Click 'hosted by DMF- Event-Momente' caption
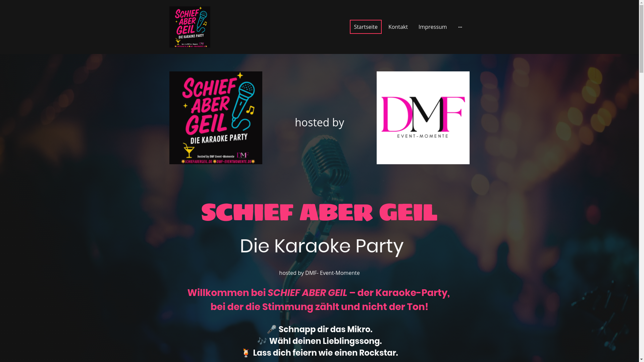 319,273
